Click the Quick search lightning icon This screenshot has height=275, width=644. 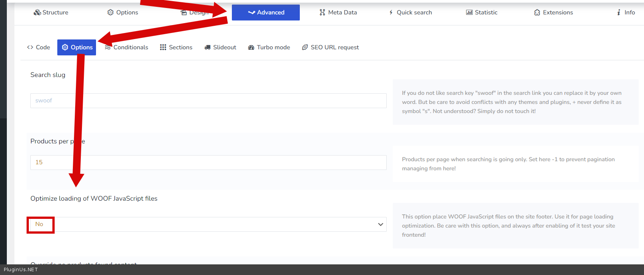391,13
